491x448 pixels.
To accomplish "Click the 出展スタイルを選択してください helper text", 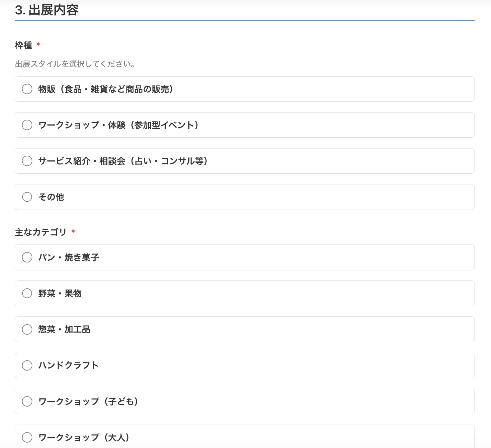I will [x=75, y=64].
